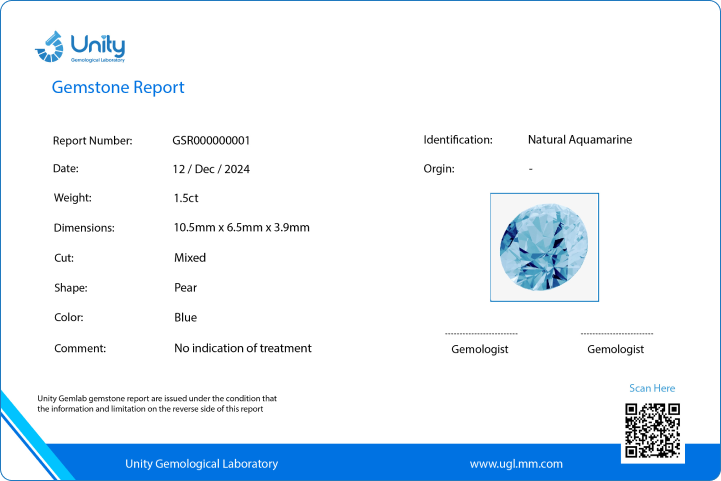Select the report number GSR000000001
Screen dimensions: 721x481
point(211,140)
